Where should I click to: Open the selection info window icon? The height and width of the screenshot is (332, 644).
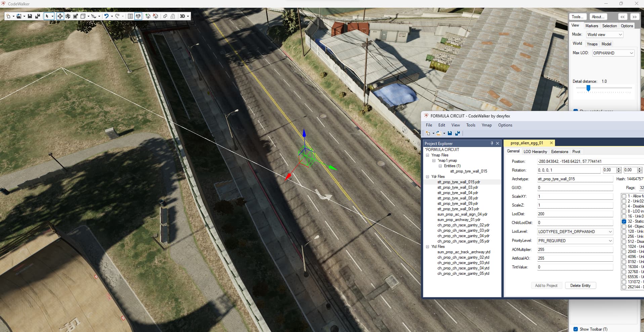pyautogui.click(x=130, y=16)
